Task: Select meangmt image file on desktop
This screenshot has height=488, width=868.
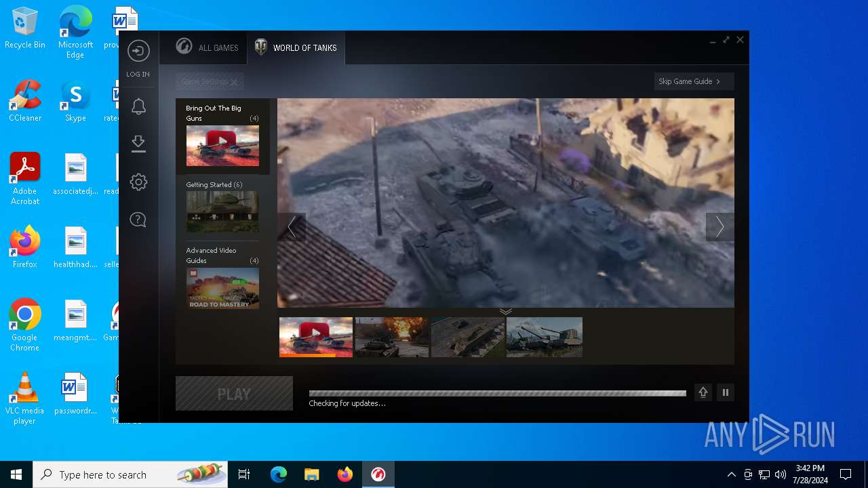Action: pos(75,321)
